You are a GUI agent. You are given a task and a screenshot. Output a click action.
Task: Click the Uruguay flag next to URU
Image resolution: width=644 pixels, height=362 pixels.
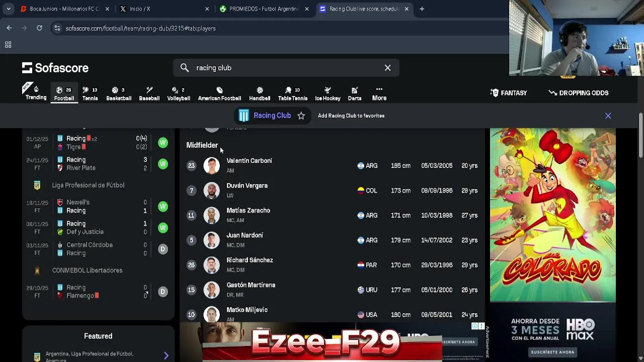[x=361, y=290]
